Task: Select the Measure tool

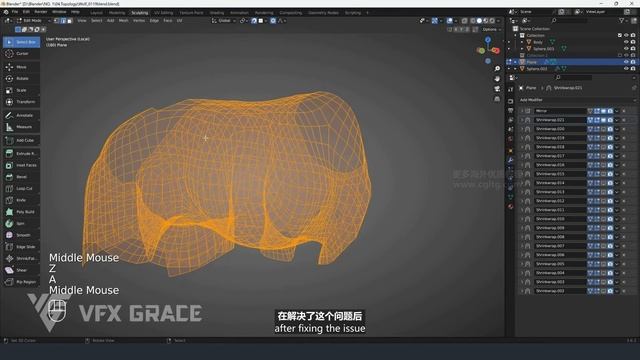Action: coord(22,127)
